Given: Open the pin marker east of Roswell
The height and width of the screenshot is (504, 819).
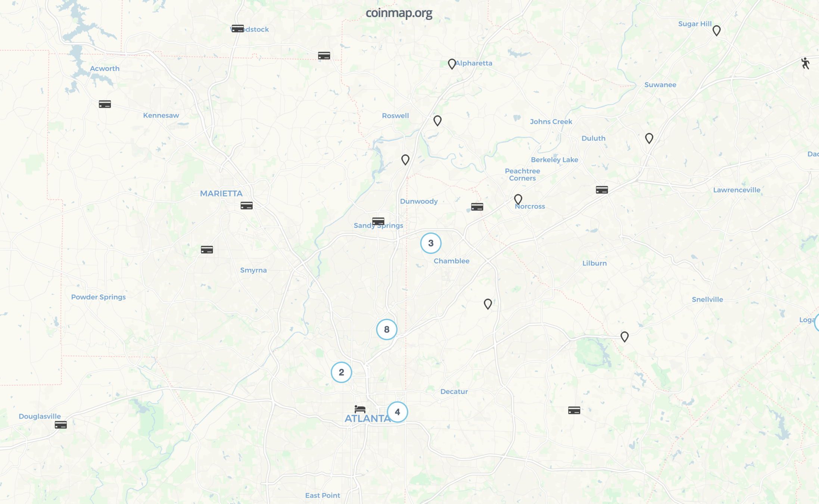Looking at the screenshot, I should [x=437, y=121].
